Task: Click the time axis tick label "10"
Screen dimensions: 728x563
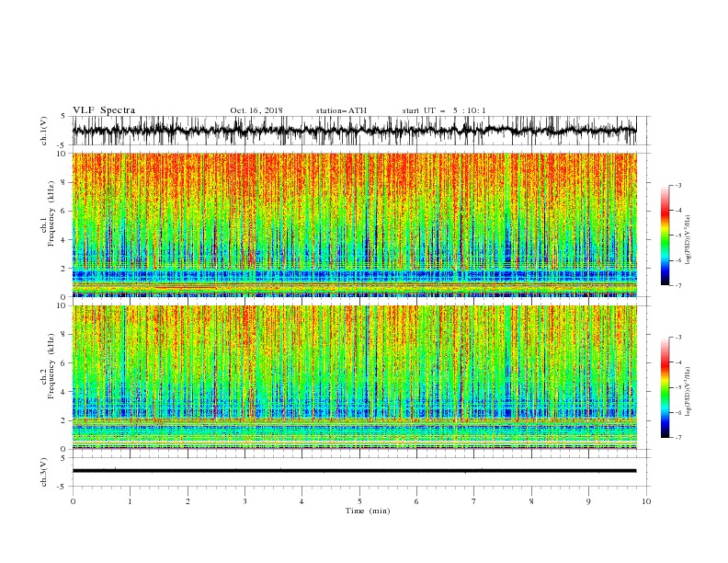Action: [646, 501]
